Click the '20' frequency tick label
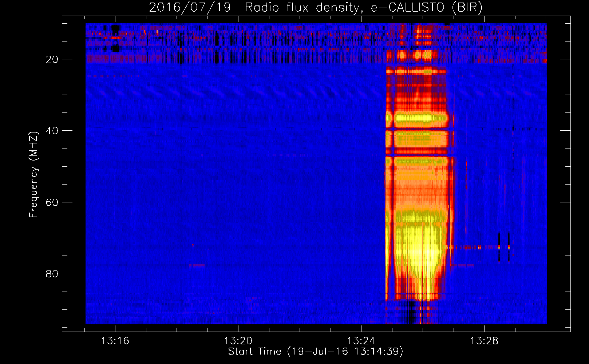The image size is (589, 364). click(x=52, y=59)
